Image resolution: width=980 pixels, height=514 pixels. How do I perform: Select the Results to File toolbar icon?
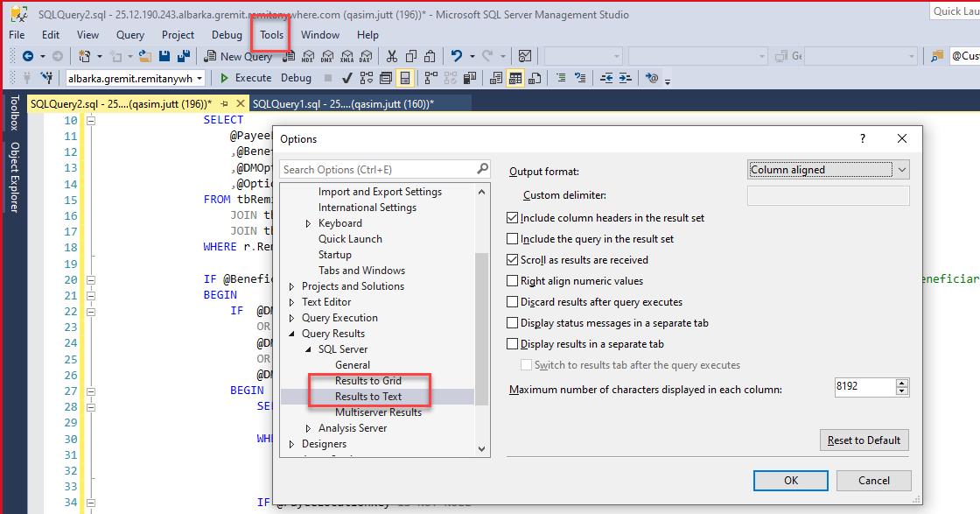click(535, 78)
